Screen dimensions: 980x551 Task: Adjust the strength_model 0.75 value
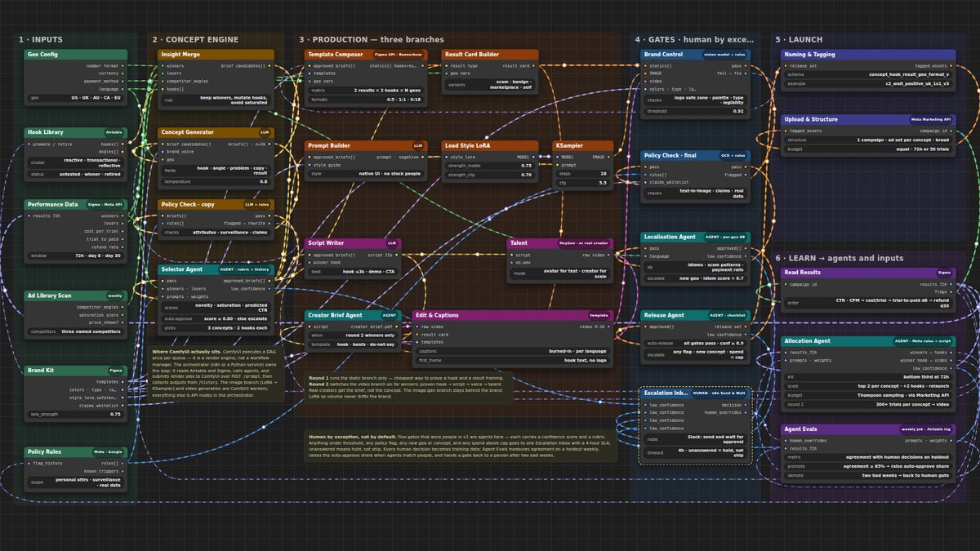(490, 166)
